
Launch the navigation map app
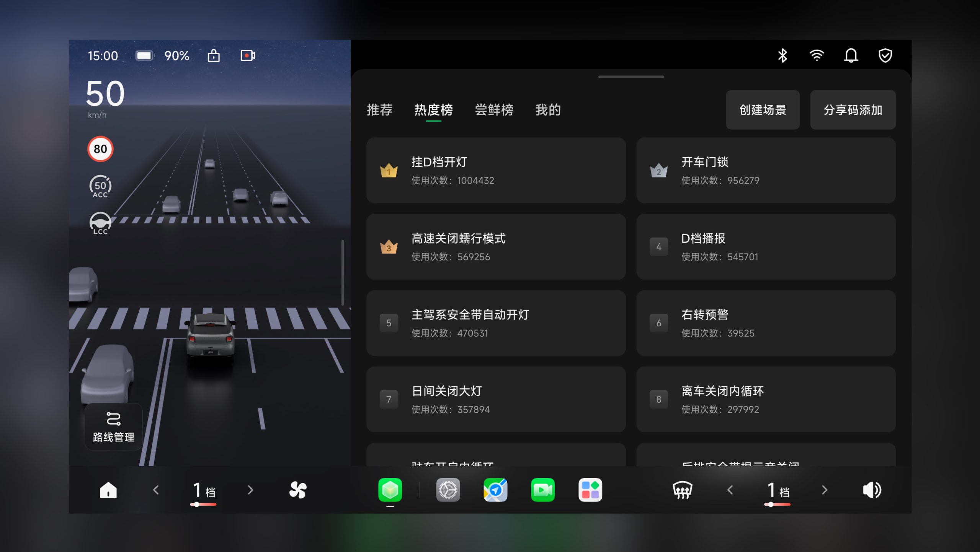click(x=495, y=490)
